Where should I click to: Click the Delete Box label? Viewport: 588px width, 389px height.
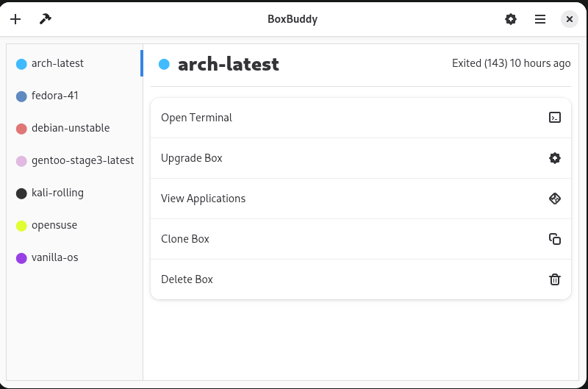[187, 279]
